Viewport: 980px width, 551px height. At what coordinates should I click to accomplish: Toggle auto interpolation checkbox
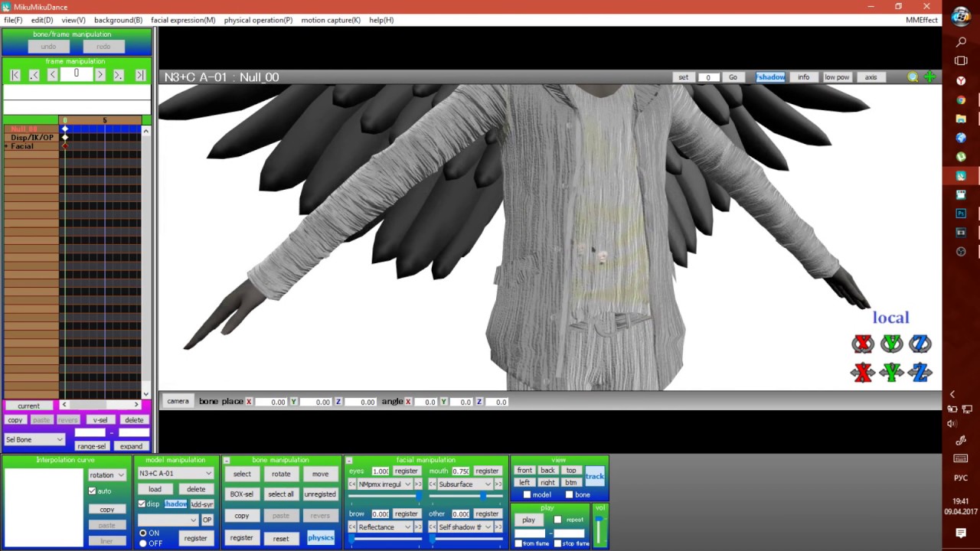tap(93, 491)
